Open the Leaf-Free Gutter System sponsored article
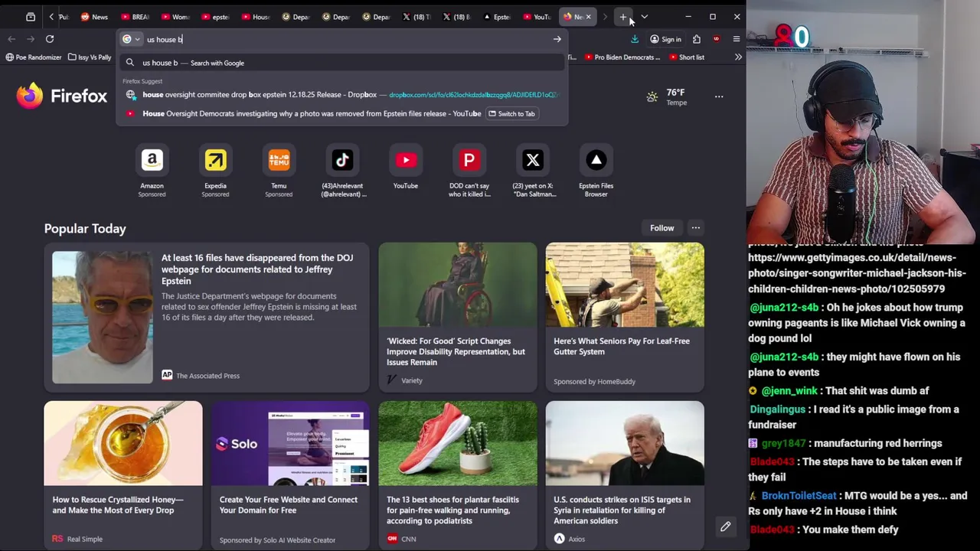 [625, 317]
